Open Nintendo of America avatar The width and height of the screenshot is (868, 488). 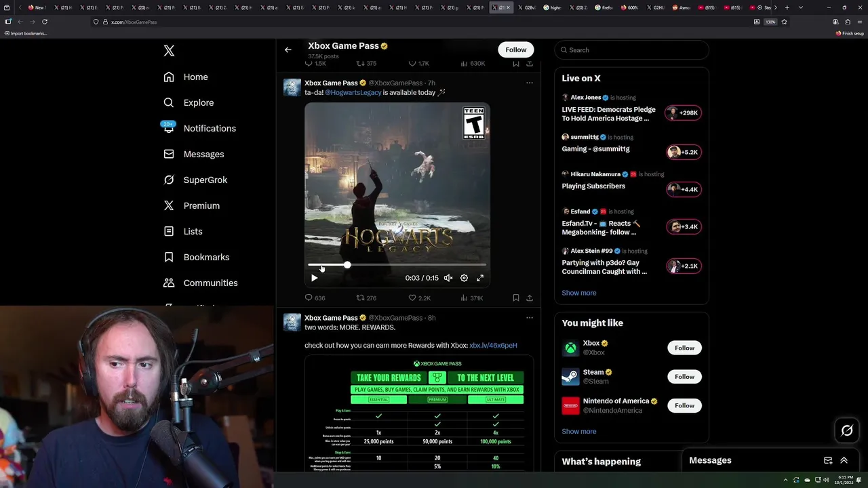(x=571, y=405)
